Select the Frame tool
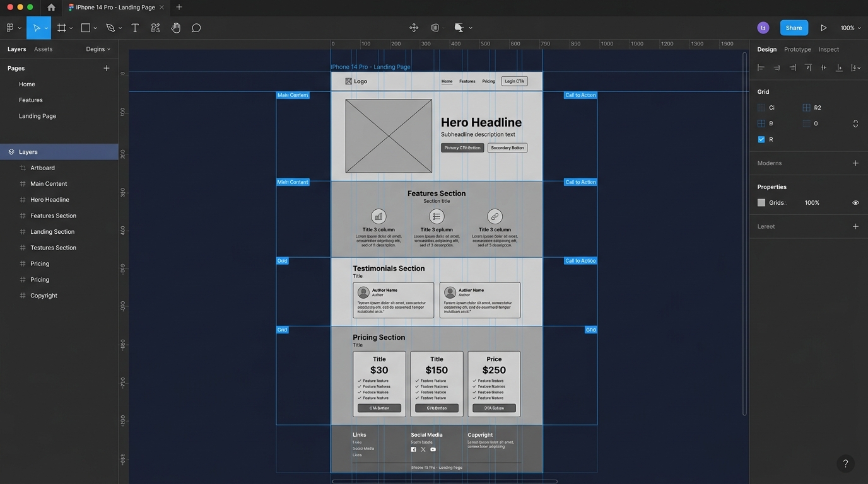Screen dimensions: 868x484 click(x=62, y=28)
